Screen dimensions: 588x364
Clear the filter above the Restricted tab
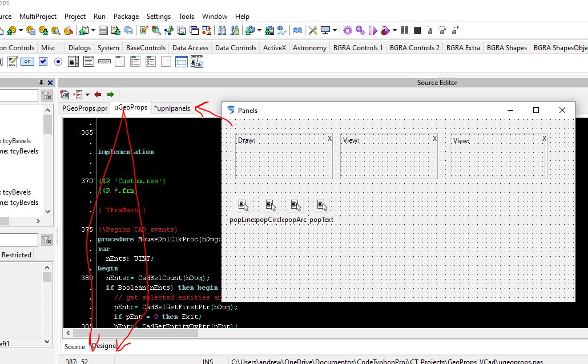pos(47,240)
